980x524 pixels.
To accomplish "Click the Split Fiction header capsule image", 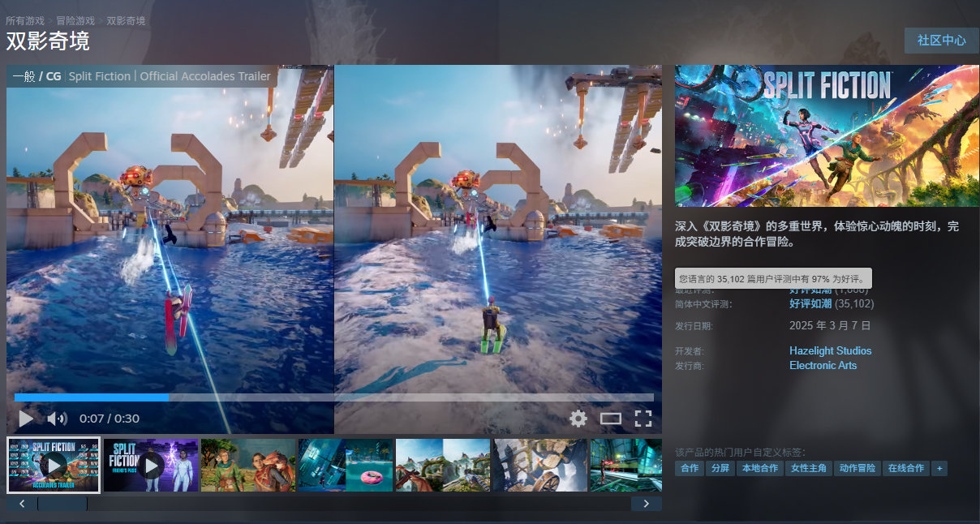I will pos(827,135).
